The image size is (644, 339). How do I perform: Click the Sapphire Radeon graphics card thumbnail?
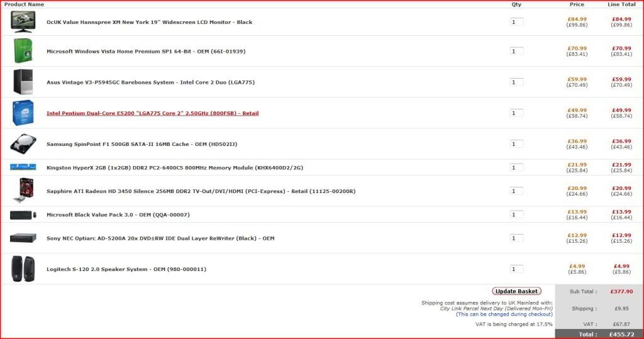pos(23,191)
